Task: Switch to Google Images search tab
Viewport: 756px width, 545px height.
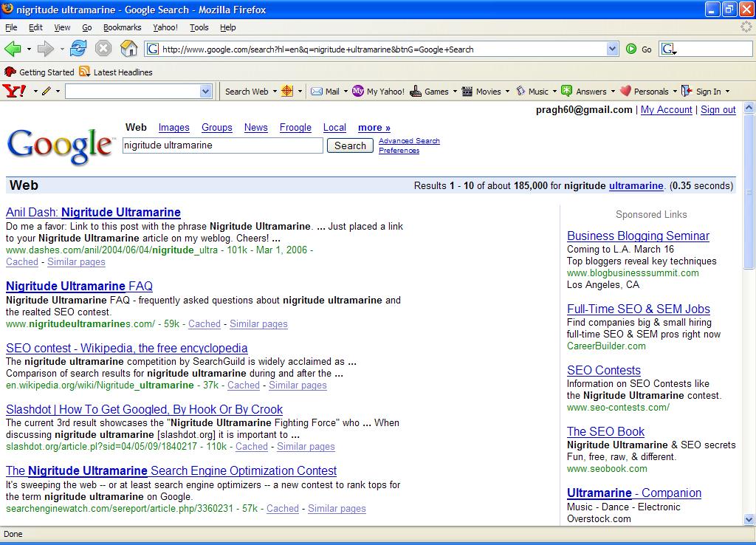Action: (x=174, y=127)
